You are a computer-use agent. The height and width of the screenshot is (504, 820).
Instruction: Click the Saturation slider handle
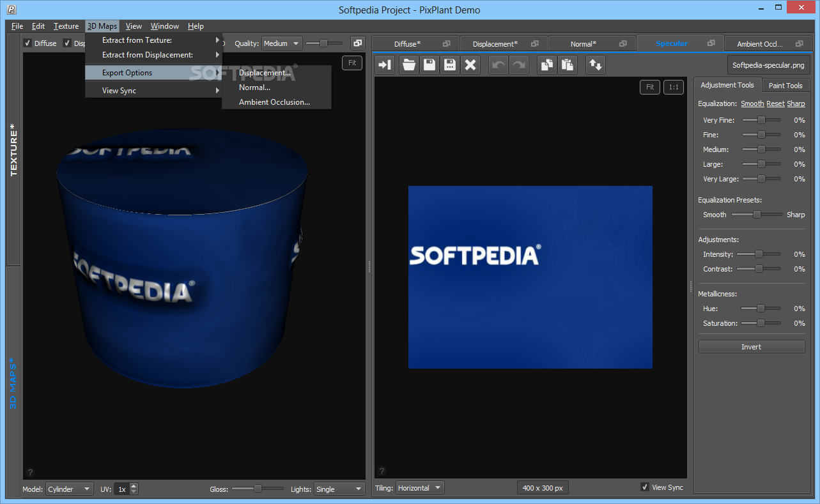tap(761, 323)
